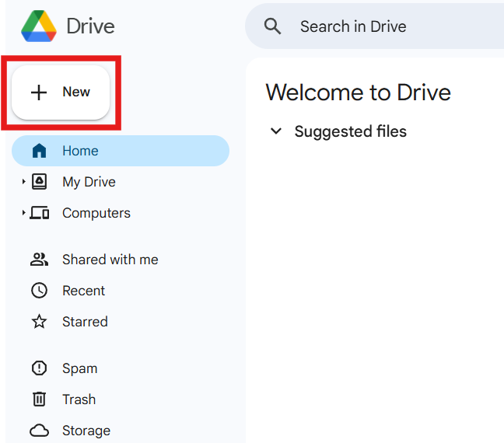Viewport: 504px width, 443px height.
Task: Expand the Computers tree arrow
Action: (x=23, y=213)
